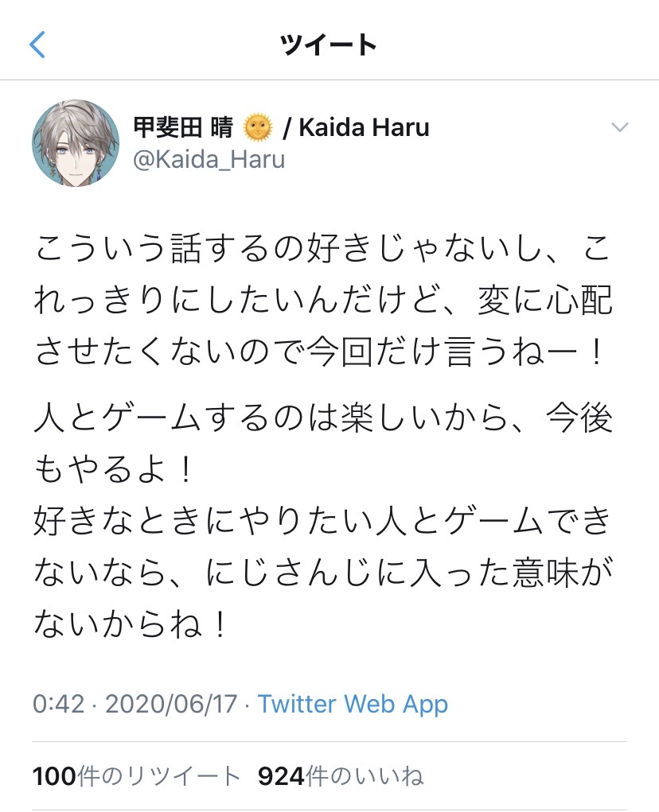Tap the sun emoji in display name
This screenshot has width=659, height=812.
pyautogui.click(x=258, y=128)
